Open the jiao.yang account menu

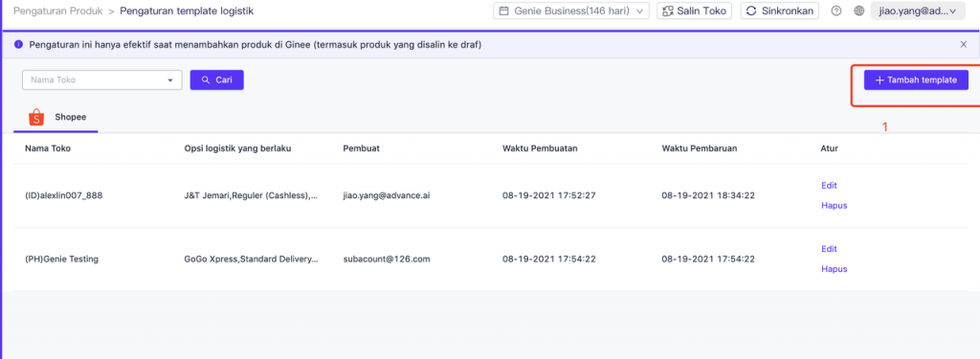[x=918, y=11]
